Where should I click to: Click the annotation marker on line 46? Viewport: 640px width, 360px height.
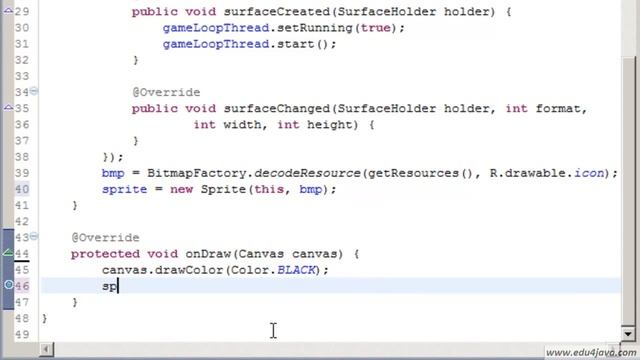click(8, 285)
